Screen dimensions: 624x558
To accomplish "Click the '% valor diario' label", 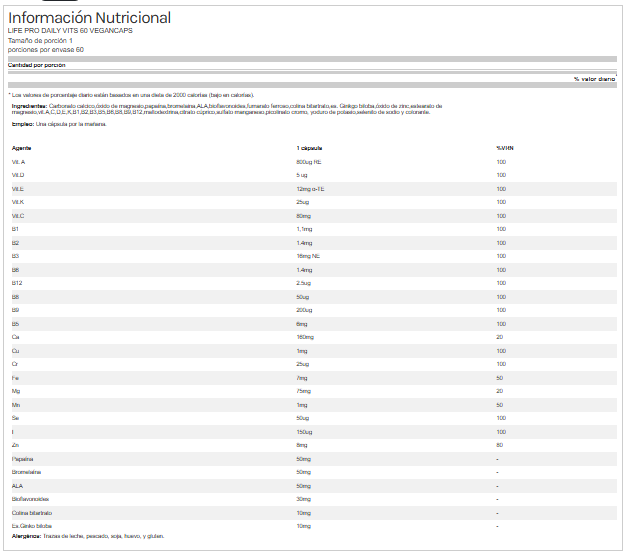I will point(594,78).
